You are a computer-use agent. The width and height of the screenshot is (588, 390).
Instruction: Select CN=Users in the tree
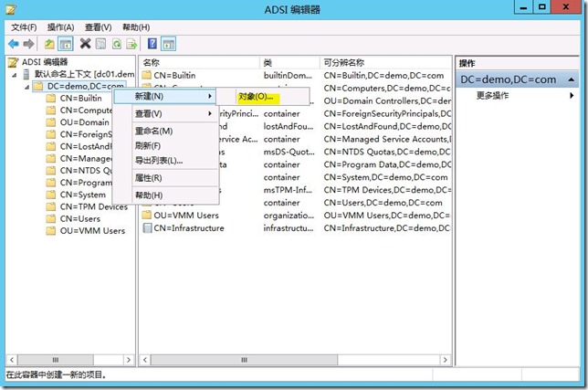click(x=80, y=218)
